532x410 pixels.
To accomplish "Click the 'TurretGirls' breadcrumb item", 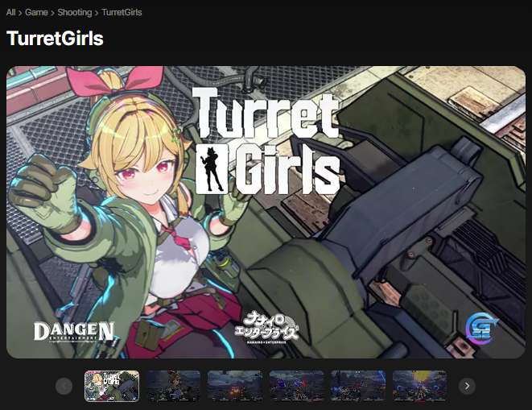I will point(122,13).
